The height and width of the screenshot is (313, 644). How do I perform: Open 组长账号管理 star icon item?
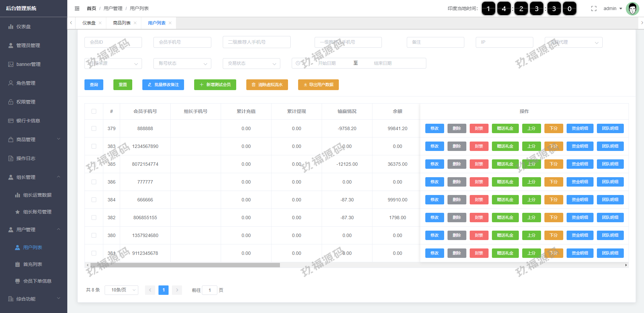click(17, 212)
